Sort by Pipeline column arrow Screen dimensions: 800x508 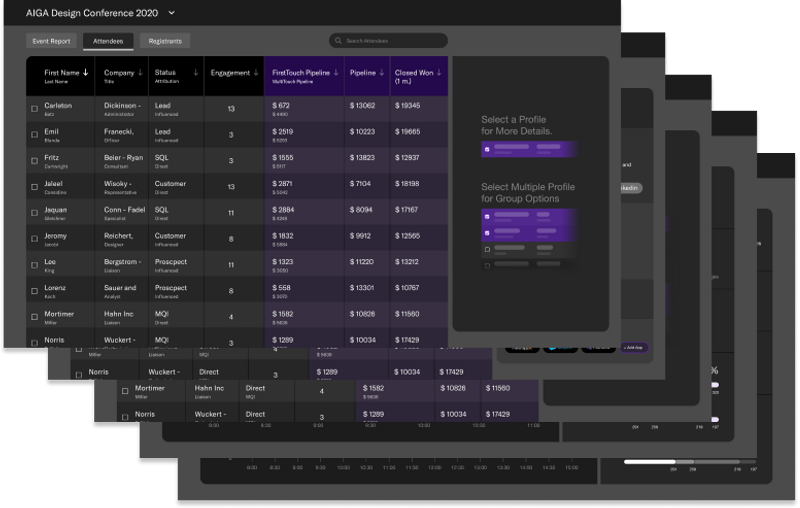click(x=382, y=72)
